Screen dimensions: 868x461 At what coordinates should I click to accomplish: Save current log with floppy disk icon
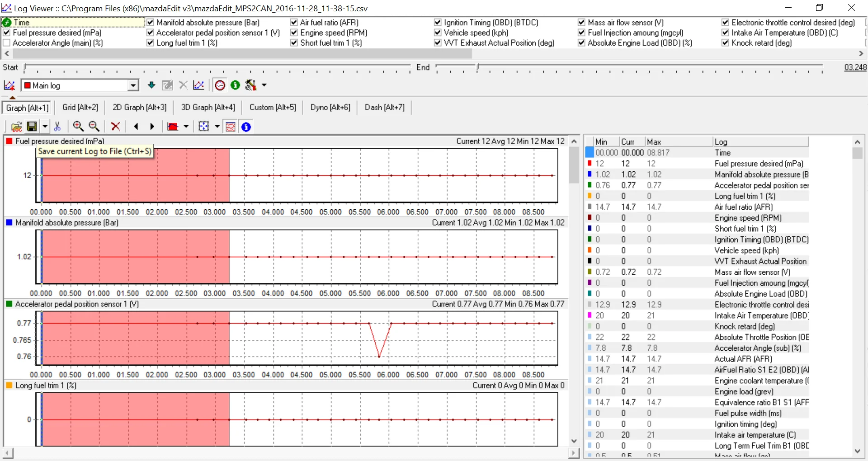point(32,127)
